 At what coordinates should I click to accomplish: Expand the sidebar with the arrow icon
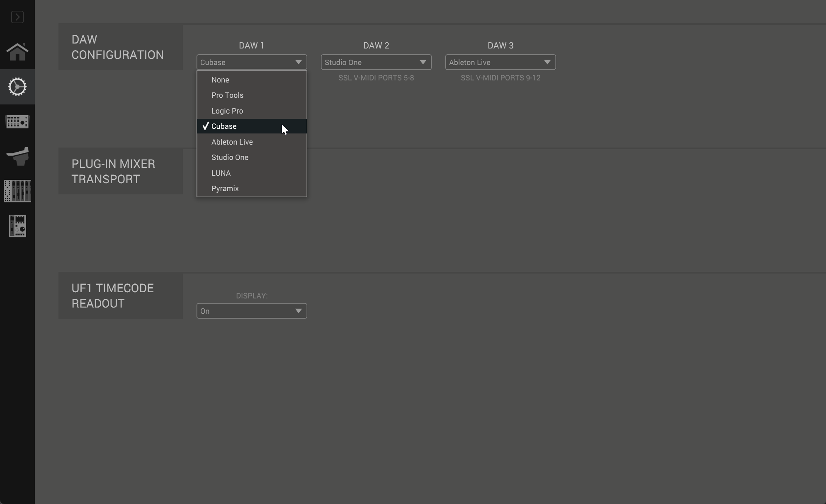(x=17, y=17)
